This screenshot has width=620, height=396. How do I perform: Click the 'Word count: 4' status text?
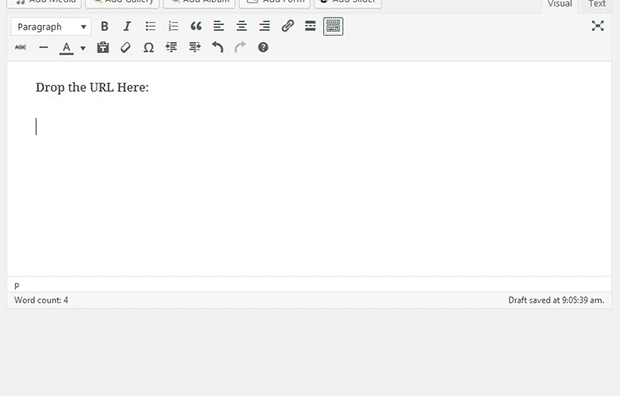(x=41, y=300)
